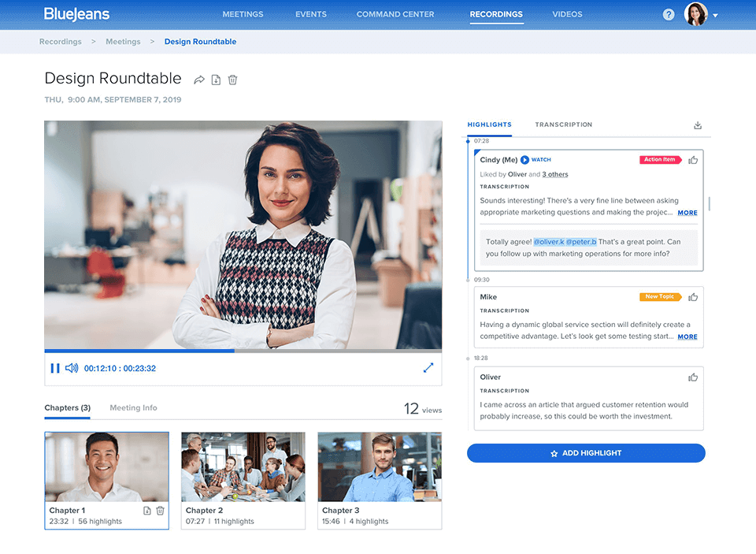Open Chapter 3 thumbnail

coord(380,467)
